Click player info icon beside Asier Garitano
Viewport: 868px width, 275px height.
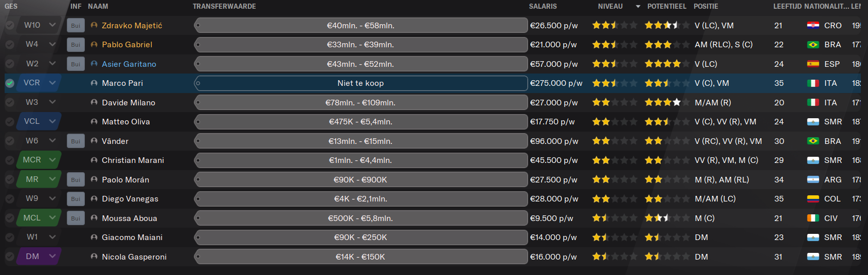pyautogui.click(x=94, y=64)
